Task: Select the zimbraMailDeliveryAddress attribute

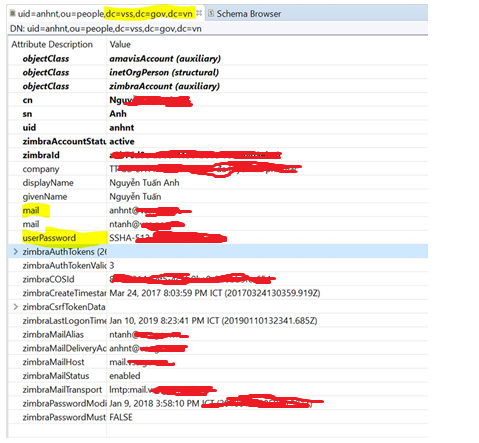Action: (x=64, y=348)
